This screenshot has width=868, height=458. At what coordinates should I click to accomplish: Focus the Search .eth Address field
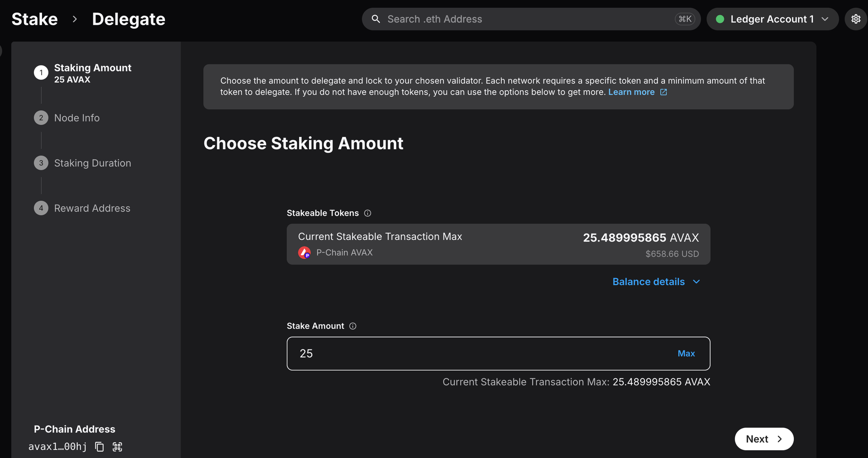[531, 19]
